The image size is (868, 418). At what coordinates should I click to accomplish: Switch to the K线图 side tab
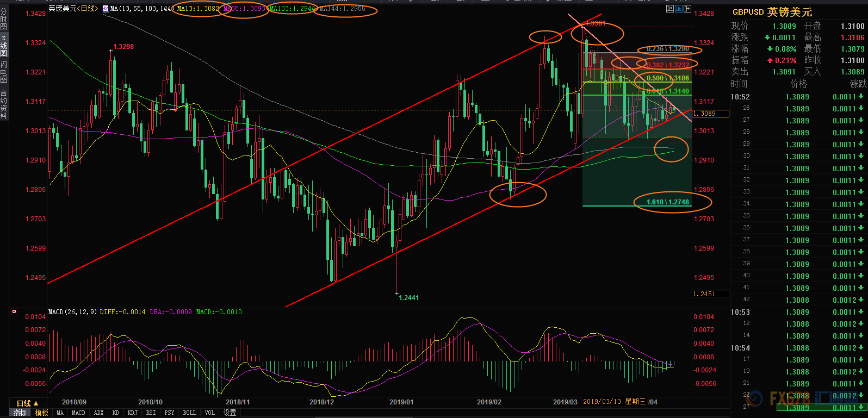coord(4,46)
